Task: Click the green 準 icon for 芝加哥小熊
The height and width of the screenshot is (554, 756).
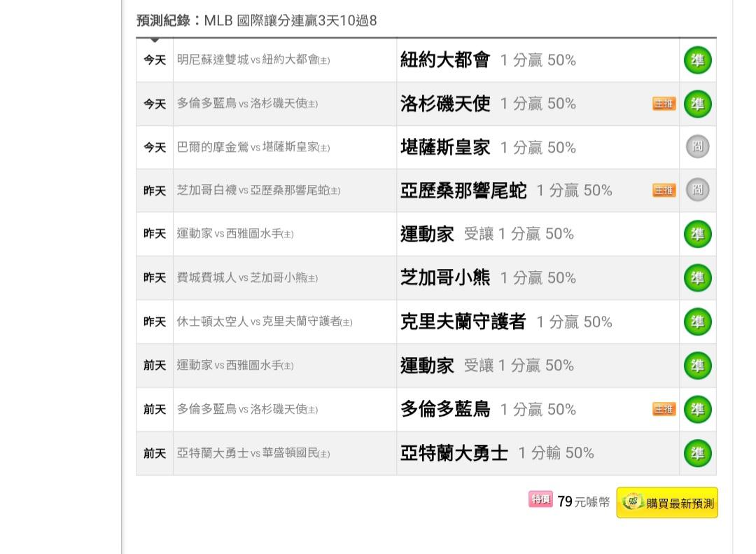Action: point(697,278)
